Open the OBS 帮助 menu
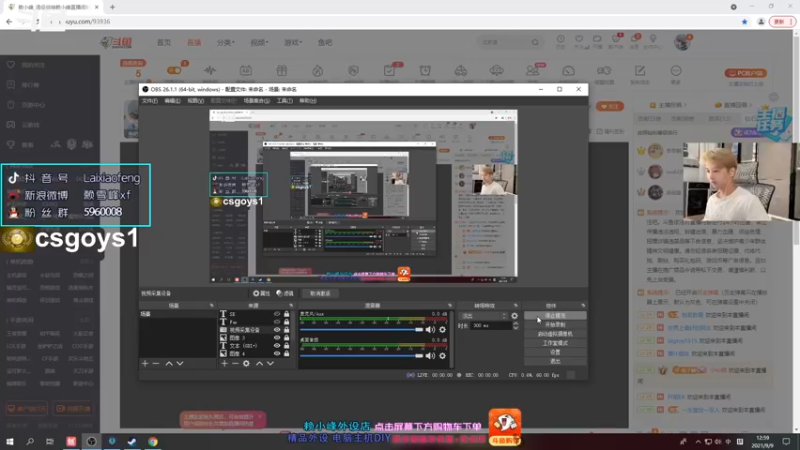Image resolution: width=800 pixels, height=450 pixels. (308, 101)
